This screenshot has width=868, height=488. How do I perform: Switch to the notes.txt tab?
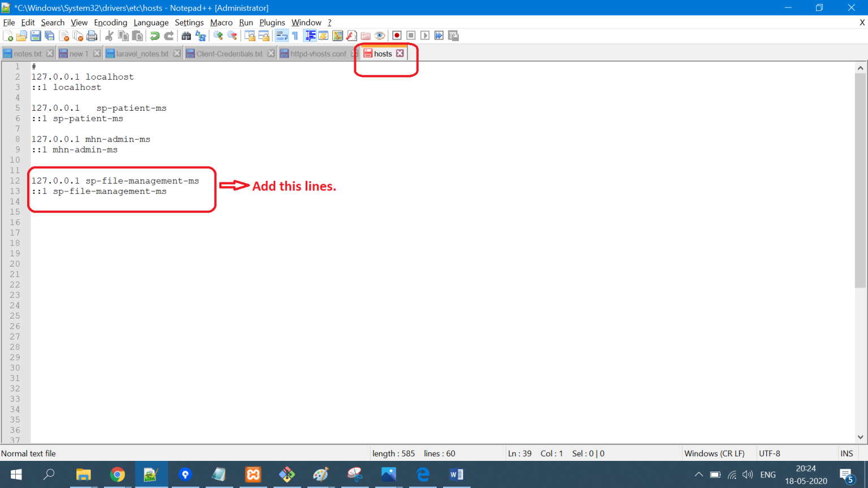pos(27,54)
